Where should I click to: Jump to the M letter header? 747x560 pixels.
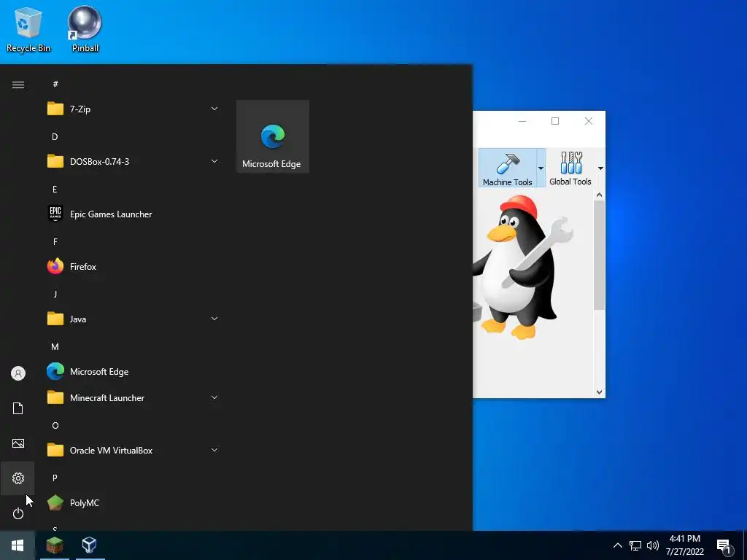click(55, 346)
